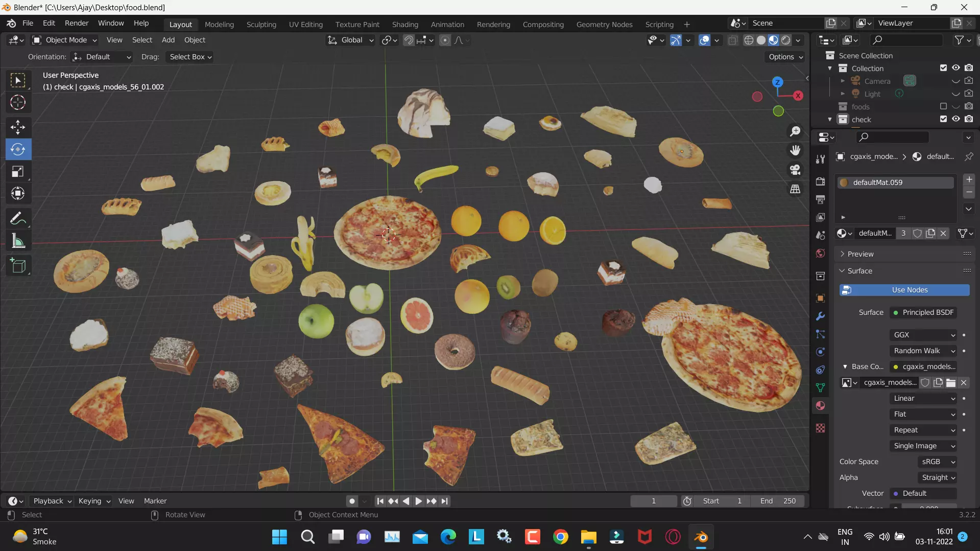Open the sRGB color space dropdown

937,462
